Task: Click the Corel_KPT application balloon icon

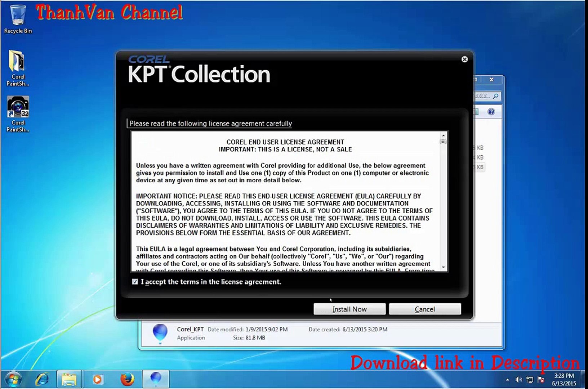Action: tap(160, 333)
